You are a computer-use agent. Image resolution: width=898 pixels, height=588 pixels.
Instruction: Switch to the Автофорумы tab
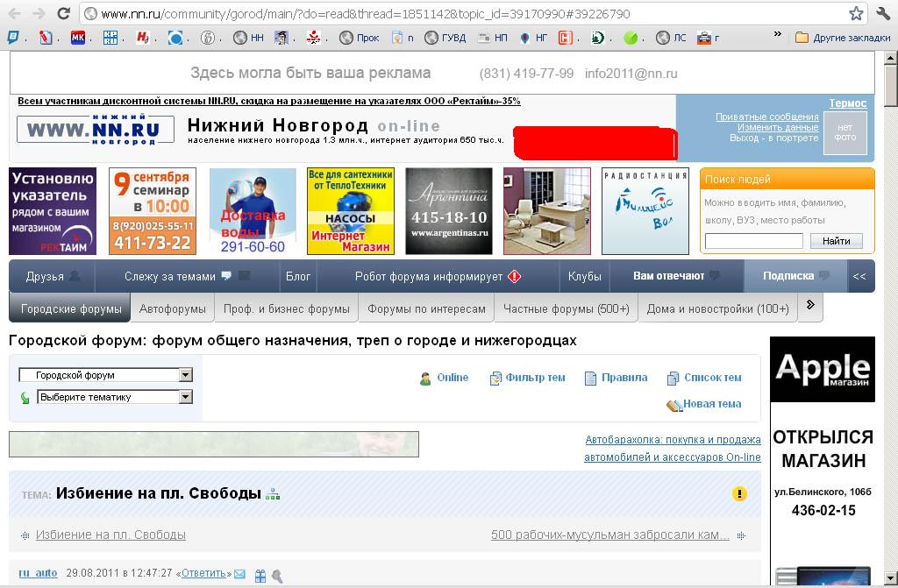pos(173,309)
